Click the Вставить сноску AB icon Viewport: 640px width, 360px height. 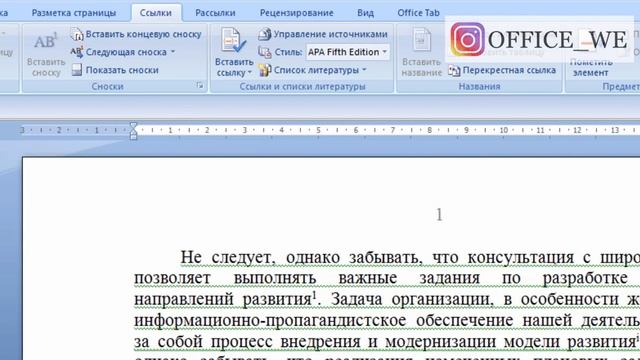(45, 41)
